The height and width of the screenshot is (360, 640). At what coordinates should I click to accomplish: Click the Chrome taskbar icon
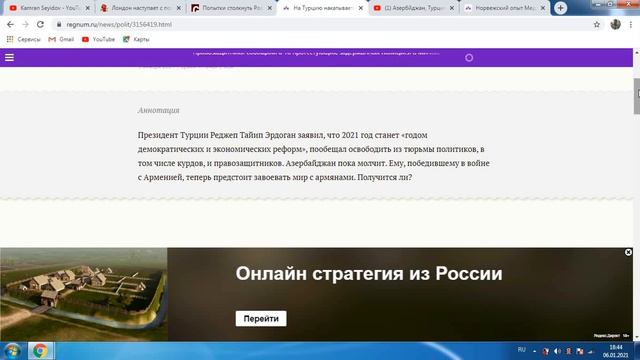[40, 351]
